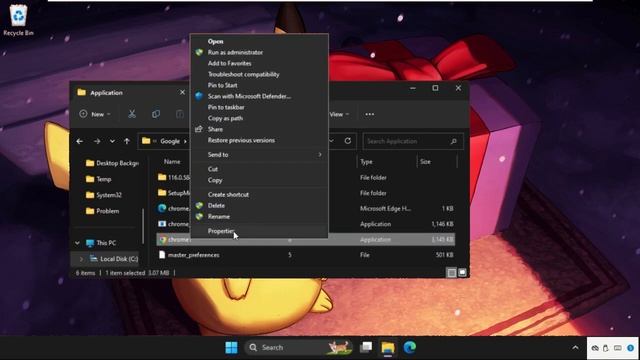Select Problem folder in sidebar
The width and height of the screenshot is (640, 360).
(x=103, y=211)
